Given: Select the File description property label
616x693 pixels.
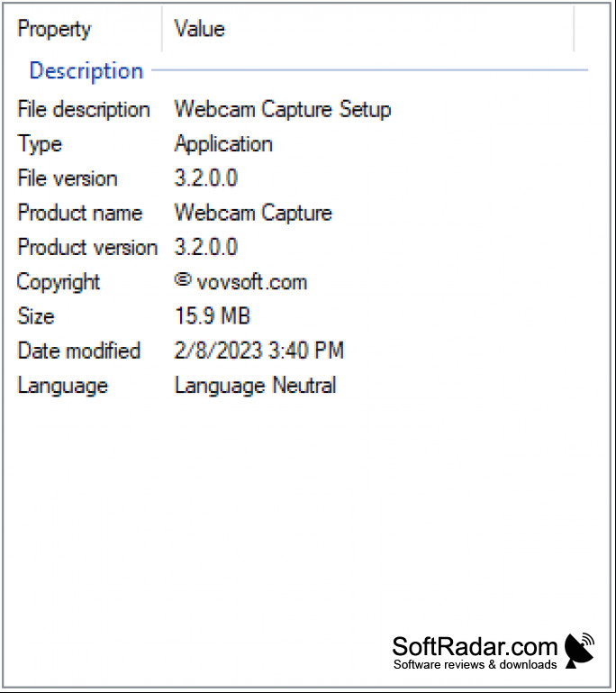Looking at the screenshot, I should 84,109.
